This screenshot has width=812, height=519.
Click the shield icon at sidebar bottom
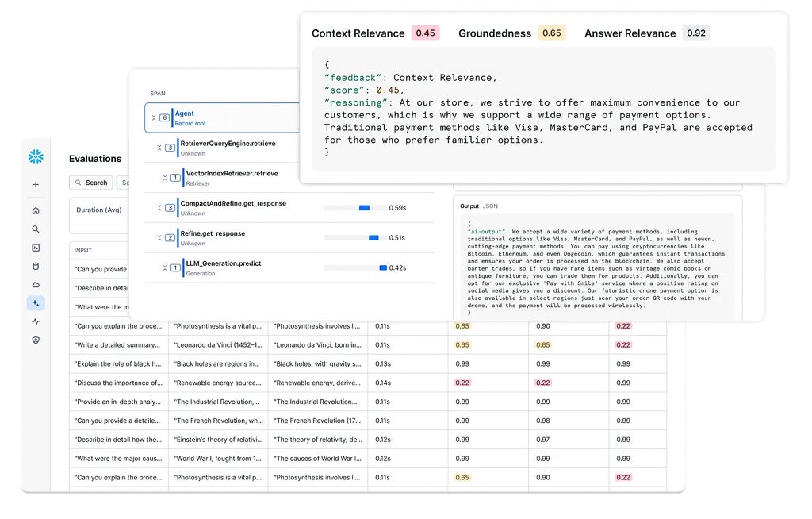35,340
